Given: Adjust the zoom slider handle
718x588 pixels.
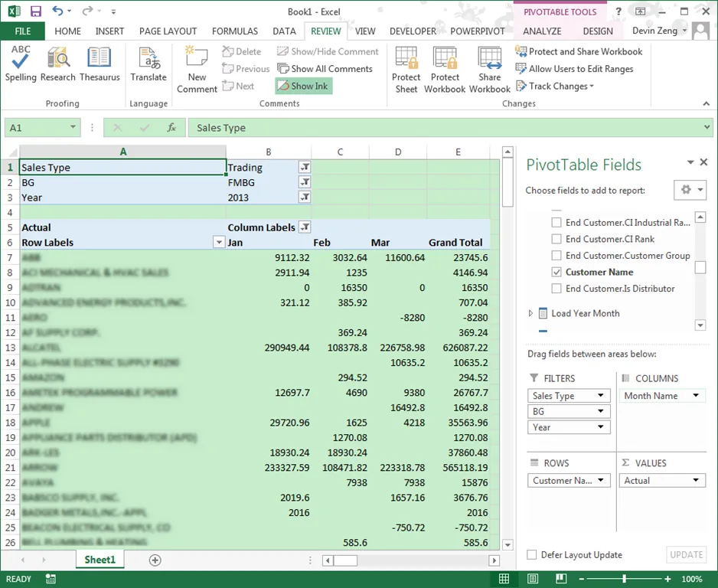Looking at the screenshot, I should 624,579.
